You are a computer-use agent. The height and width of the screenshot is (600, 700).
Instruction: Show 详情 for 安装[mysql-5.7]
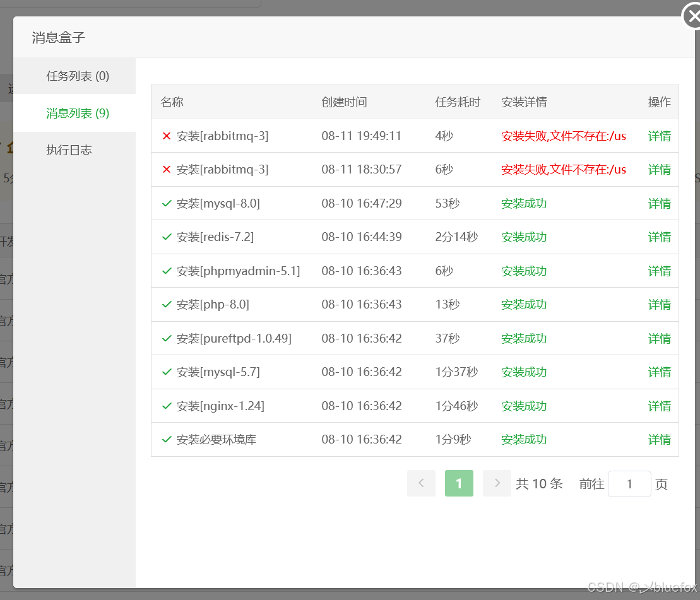(660, 372)
